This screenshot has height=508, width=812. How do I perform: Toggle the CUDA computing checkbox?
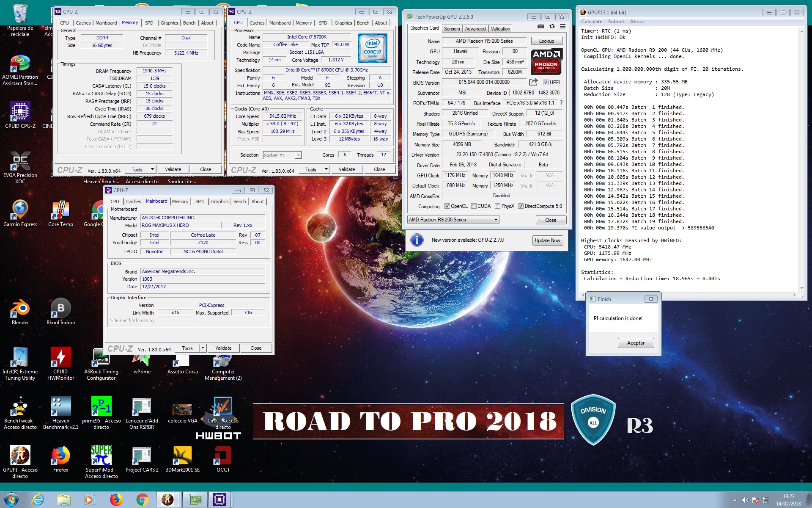(474, 206)
